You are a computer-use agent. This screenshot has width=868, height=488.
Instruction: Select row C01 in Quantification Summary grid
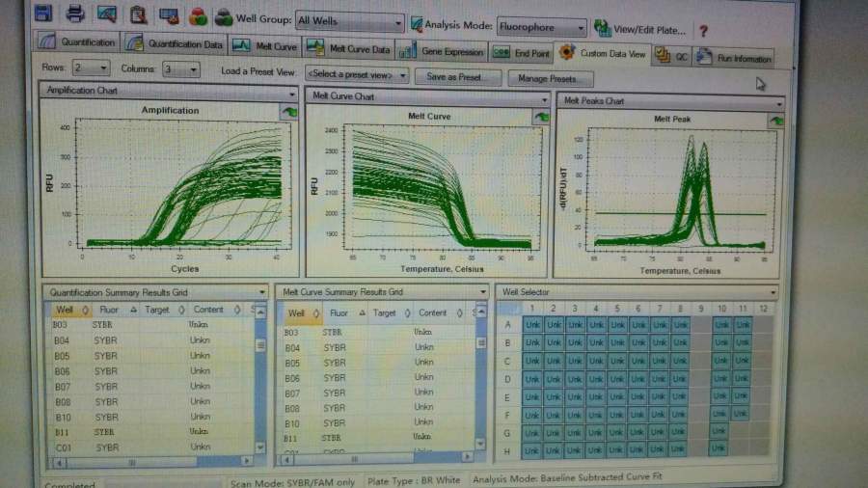point(151,447)
